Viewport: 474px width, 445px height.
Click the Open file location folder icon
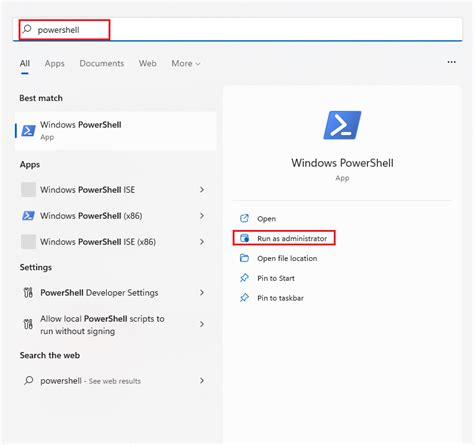[x=244, y=258]
